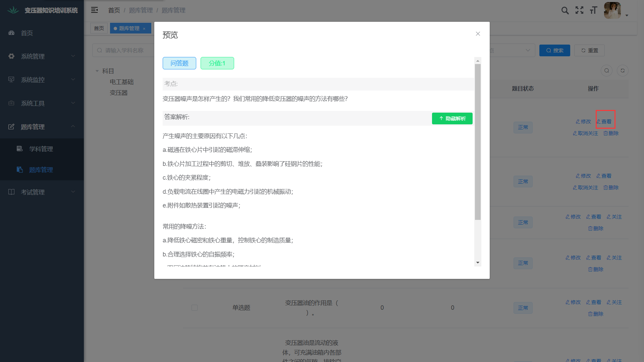
Task: Hide the analysis with the 隐藏解析 button
Action: (x=452, y=118)
